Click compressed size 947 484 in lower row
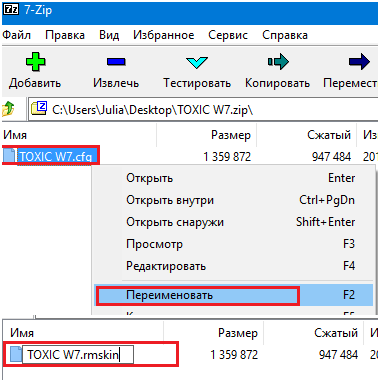This screenshot has height=380, width=388. [338, 355]
